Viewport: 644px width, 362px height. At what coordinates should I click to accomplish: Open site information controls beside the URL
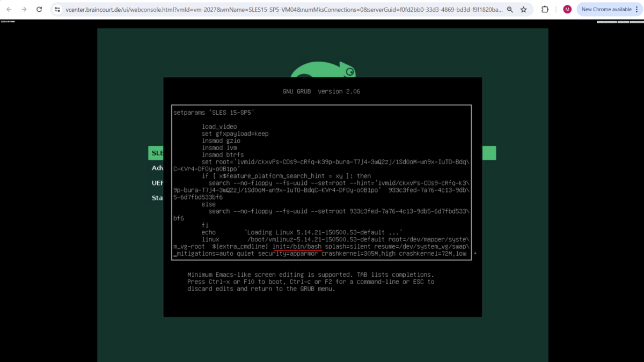pyautogui.click(x=57, y=9)
